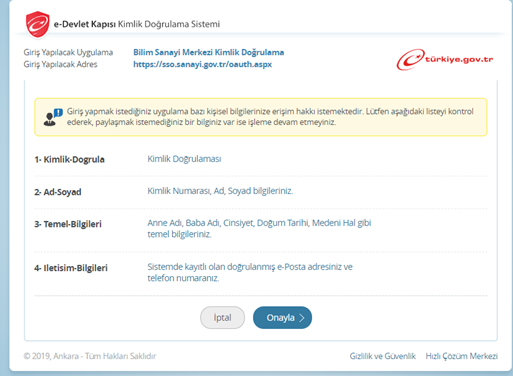513x376 pixels.
Task: Click the Giriş Yapılacak Adres label
Action: [x=60, y=64]
